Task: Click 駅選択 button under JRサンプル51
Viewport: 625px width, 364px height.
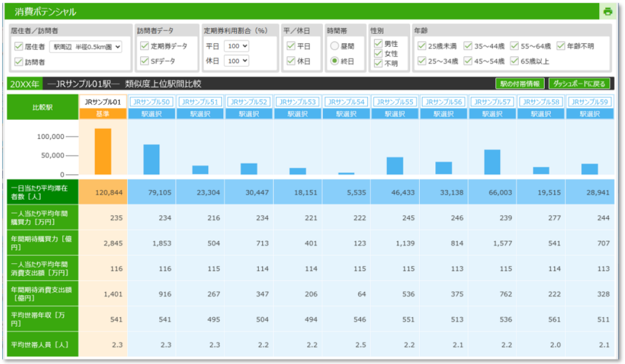Action: pyautogui.click(x=200, y=114)
